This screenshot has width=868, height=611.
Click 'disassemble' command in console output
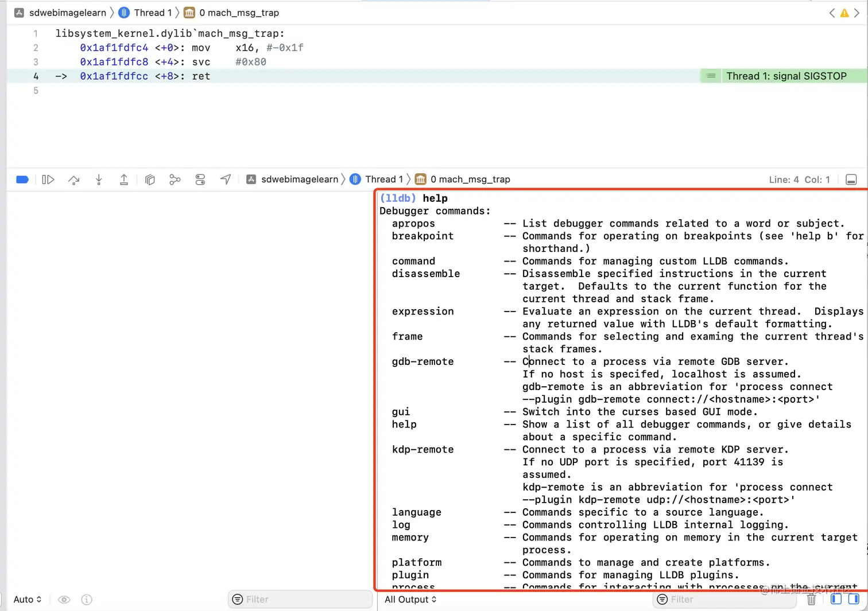coord(426,274)
